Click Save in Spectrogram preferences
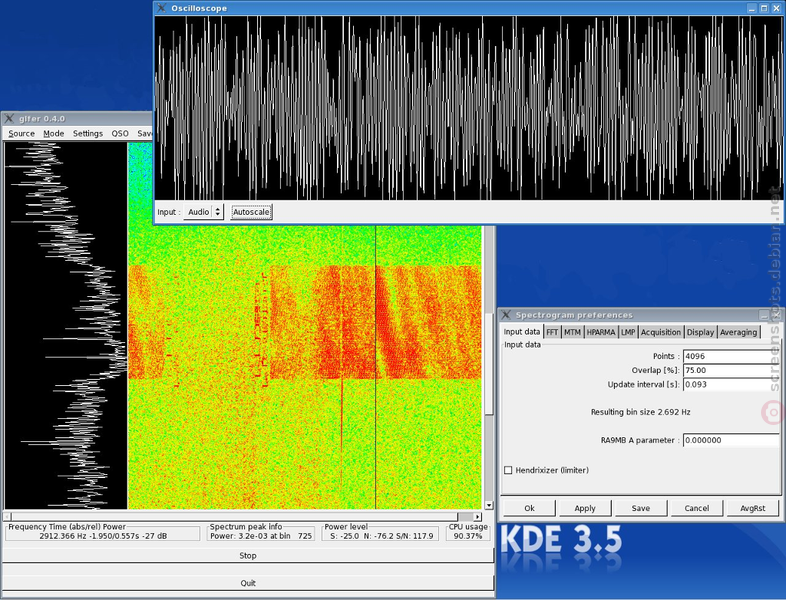 [641, 508]
